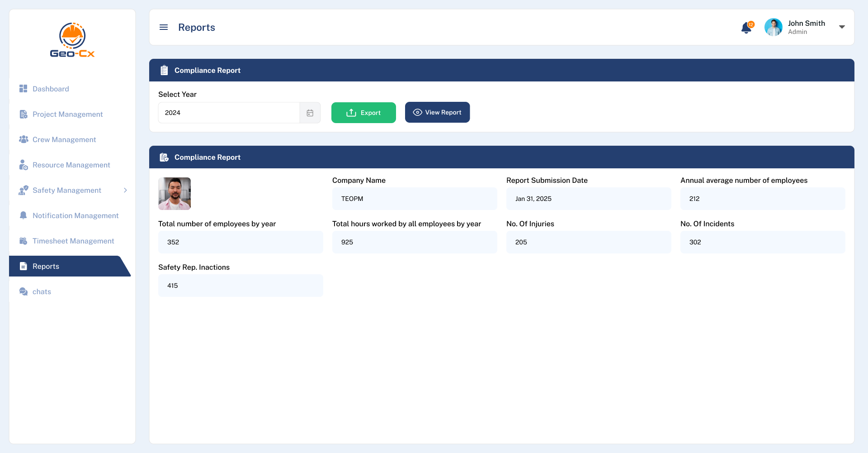Select the Project Management icon
Viewport: 868px width, 453px height.
[x=23, y=114]
